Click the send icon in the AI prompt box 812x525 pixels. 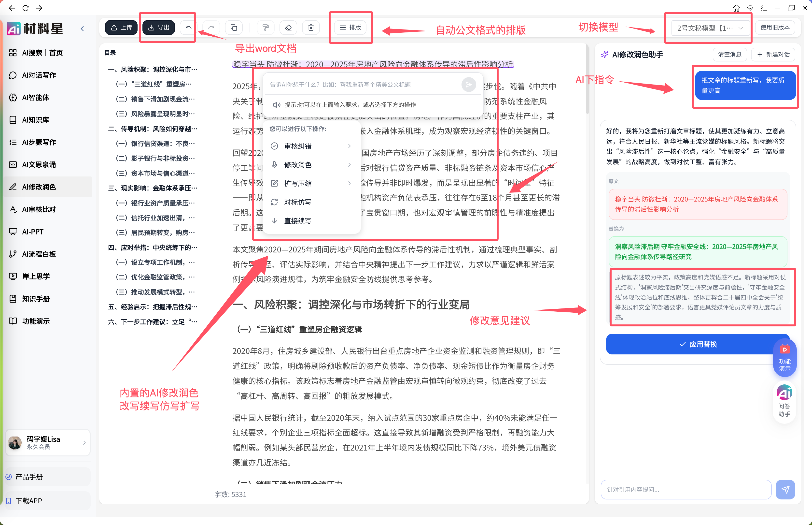(x=469, y=84)
